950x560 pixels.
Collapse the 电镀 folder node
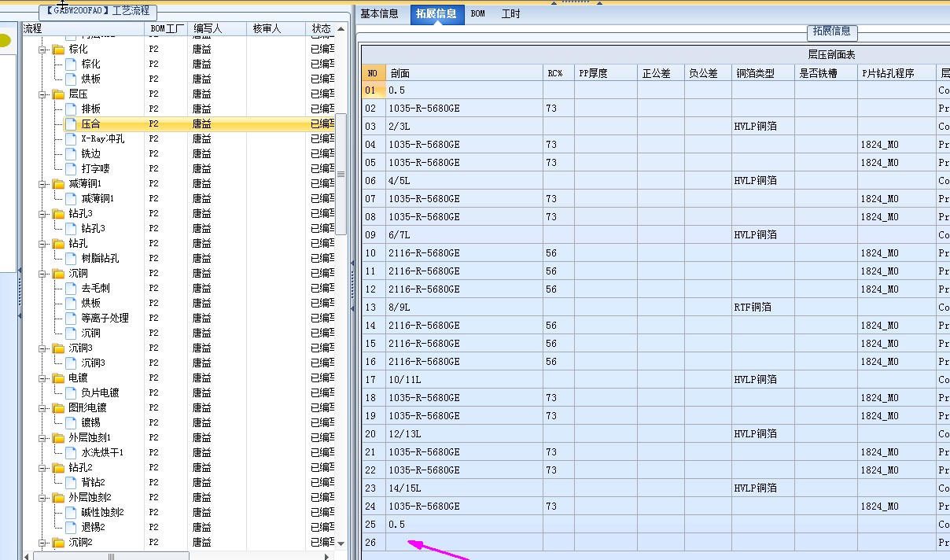tap(44, 378)
